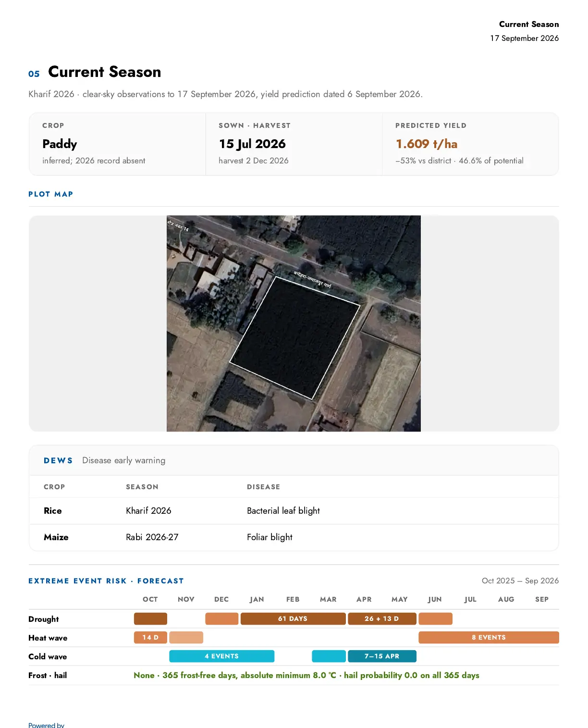Viewport: 588px width, 728px height.
Task: Click the Foliar blight cell
Action: pyautogui.click(x=269, y=537)
